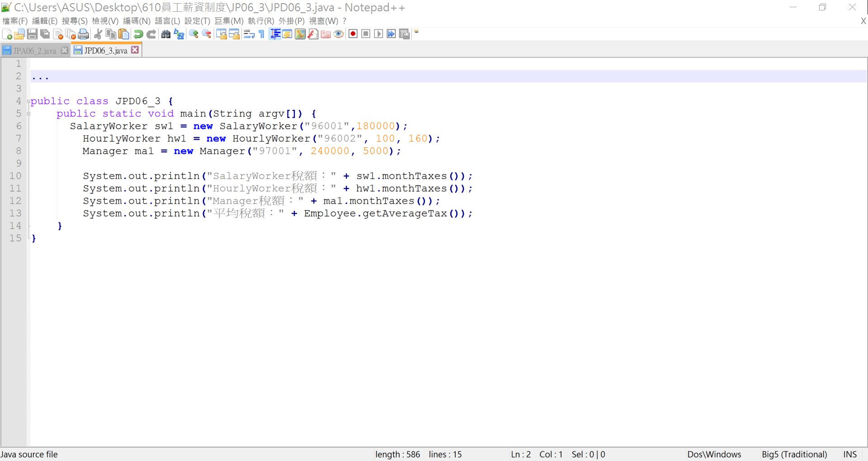Image resolution: width=868 pixels, height=461 pixels.
Task: Switch to the JPA06_2.java tab
Action: pyautogui.click(x=34, y=51)
